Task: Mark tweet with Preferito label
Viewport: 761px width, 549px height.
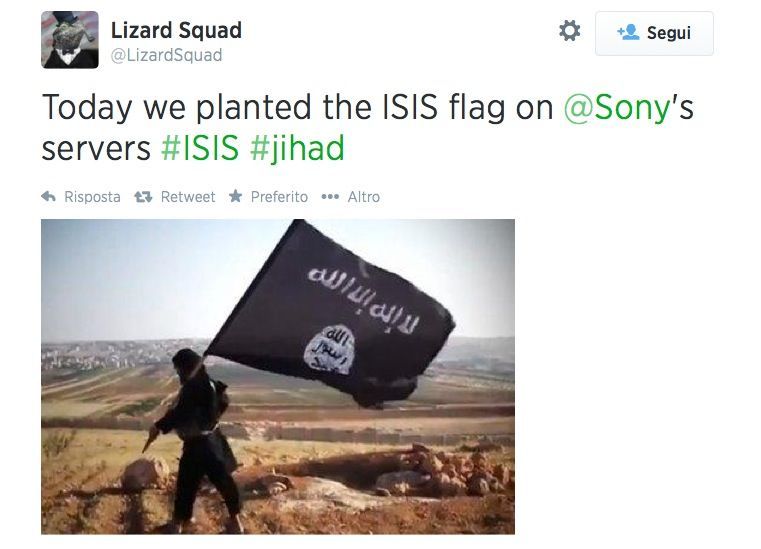Action: 279,197
